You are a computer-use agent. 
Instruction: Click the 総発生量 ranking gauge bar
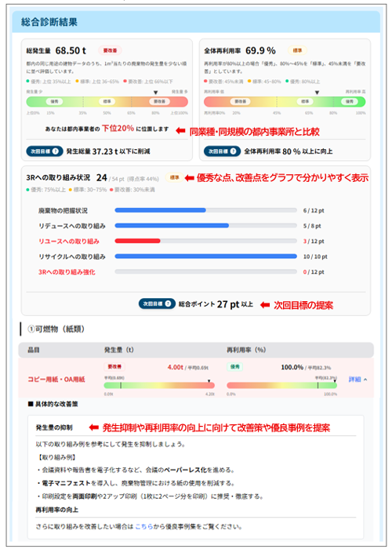(107, 101)
